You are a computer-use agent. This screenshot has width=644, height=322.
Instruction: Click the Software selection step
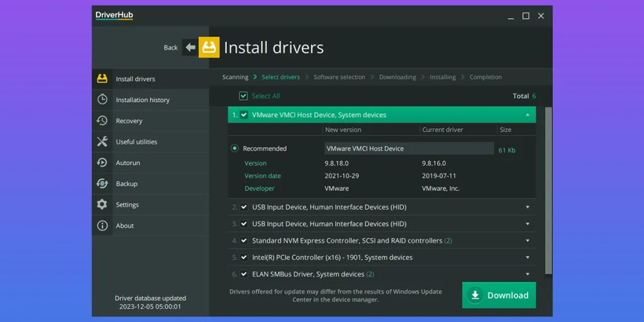pyautogui.click(x=339, y=77)
